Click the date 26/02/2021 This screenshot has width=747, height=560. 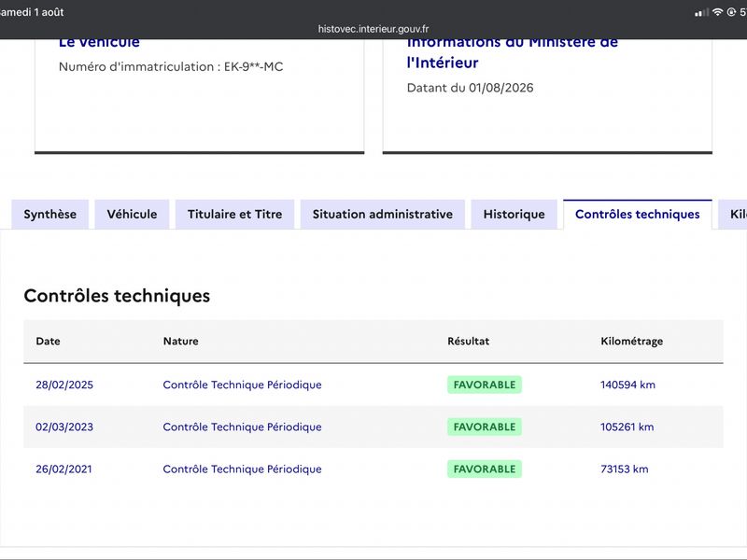pyautogui.click(x=63, y=469)
